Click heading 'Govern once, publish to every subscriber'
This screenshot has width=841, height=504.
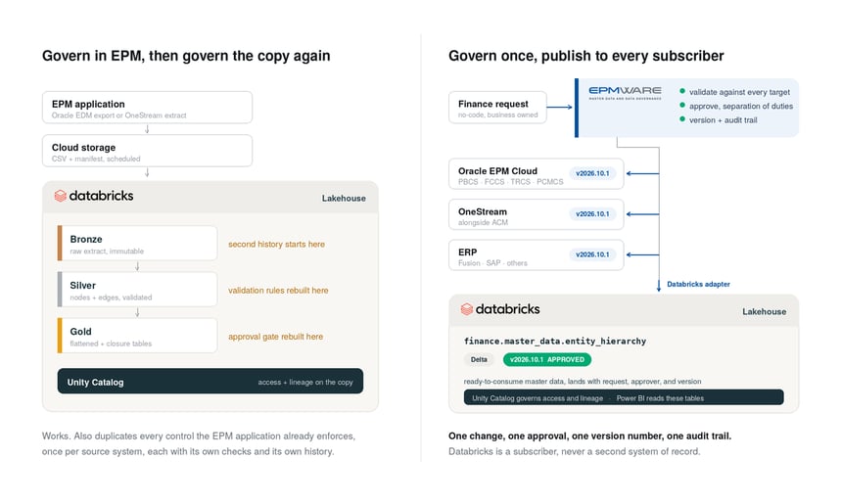point(586,56)
